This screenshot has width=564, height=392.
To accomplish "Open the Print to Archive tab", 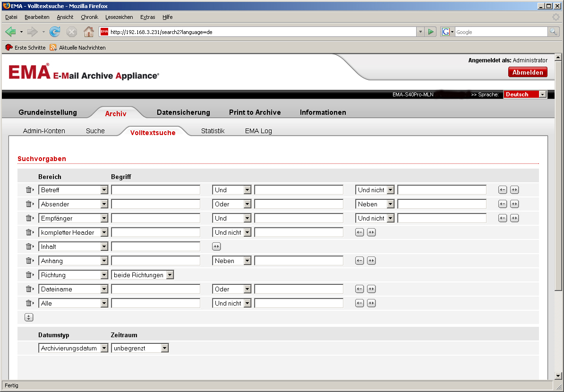I will [x=255, y=112].
